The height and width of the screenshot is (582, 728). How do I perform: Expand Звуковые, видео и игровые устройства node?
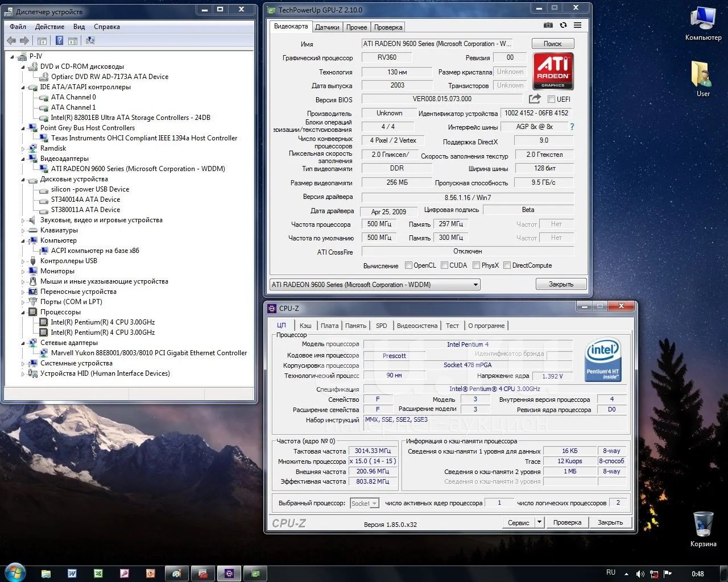coord(23,220)
